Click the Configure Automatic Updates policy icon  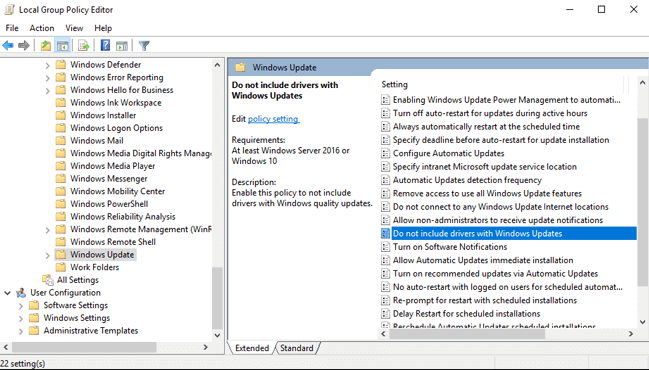point(385,154)
